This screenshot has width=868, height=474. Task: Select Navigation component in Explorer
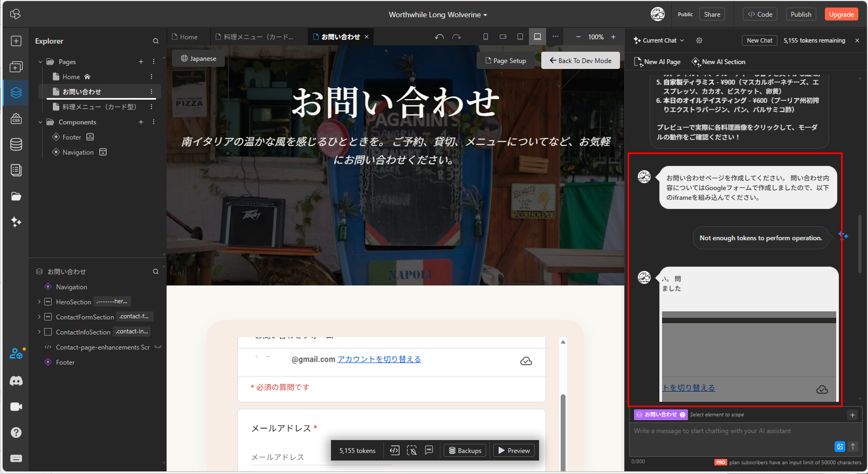(78, 152)
